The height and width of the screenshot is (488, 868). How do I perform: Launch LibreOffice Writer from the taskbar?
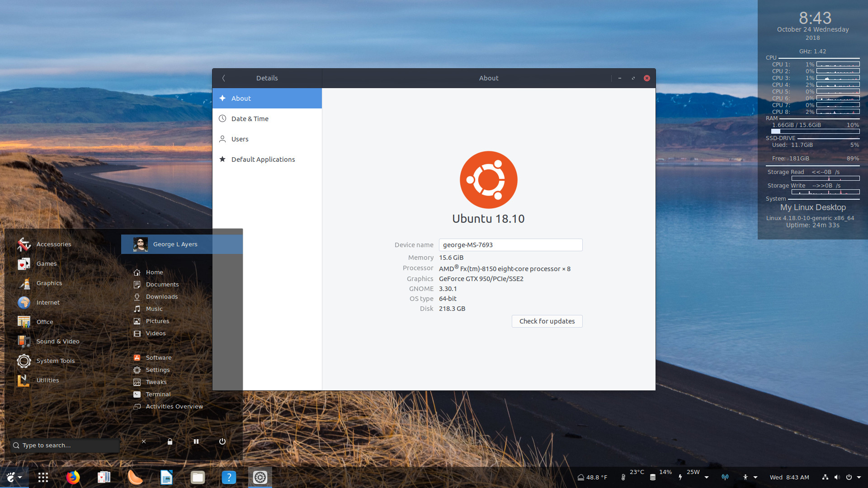[166, 477]
